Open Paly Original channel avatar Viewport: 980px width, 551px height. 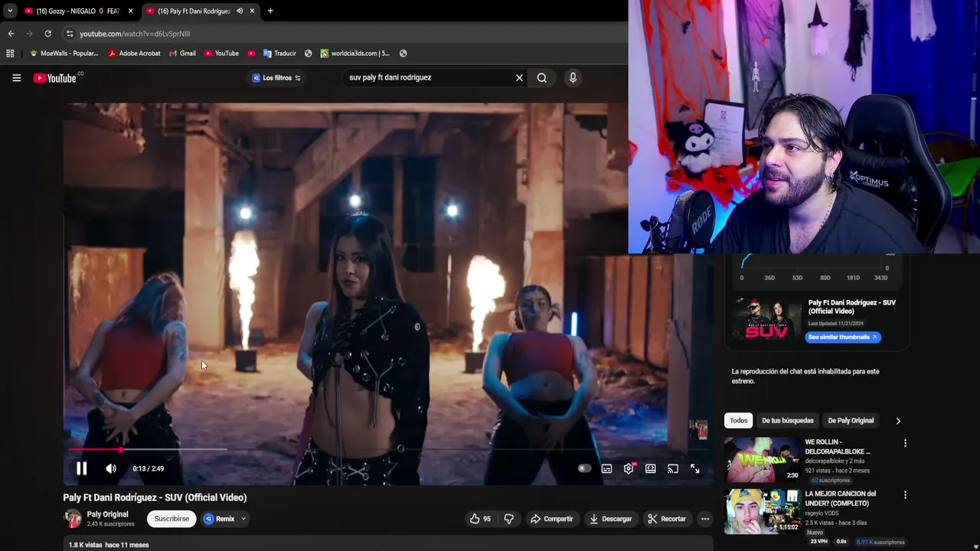73,519
